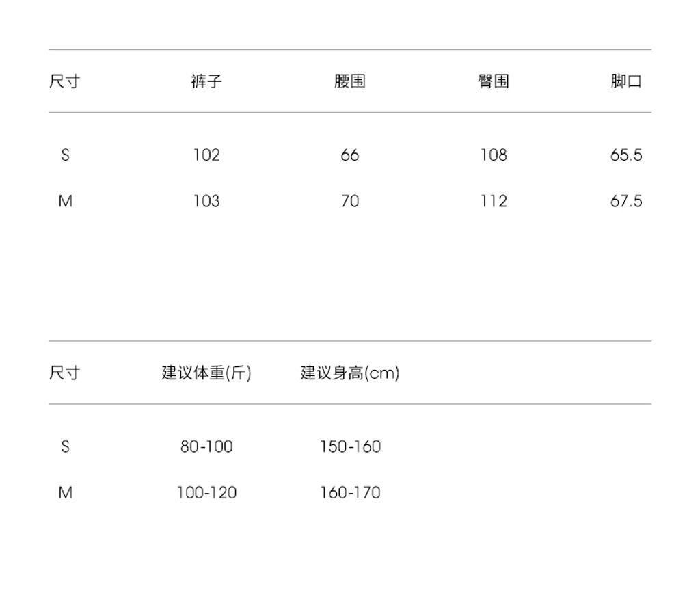
Task: Click the 80-100 suggested weight cell
Action: tap(206, 446)
